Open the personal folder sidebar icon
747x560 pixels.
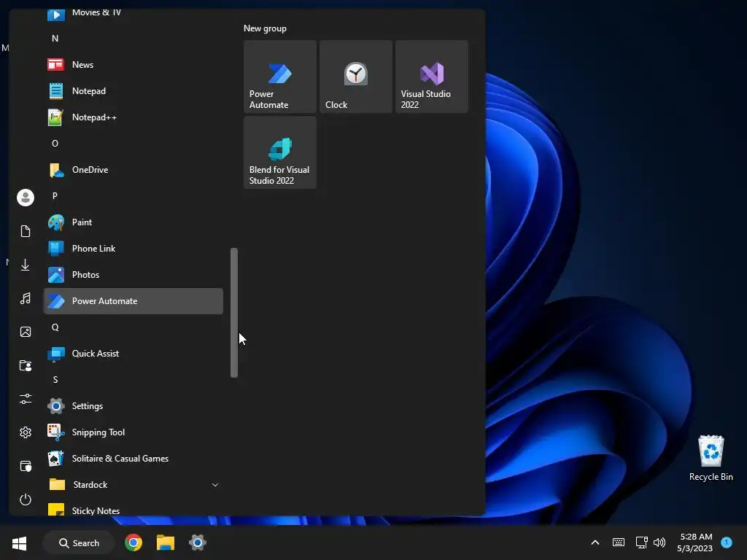[26, 365]
